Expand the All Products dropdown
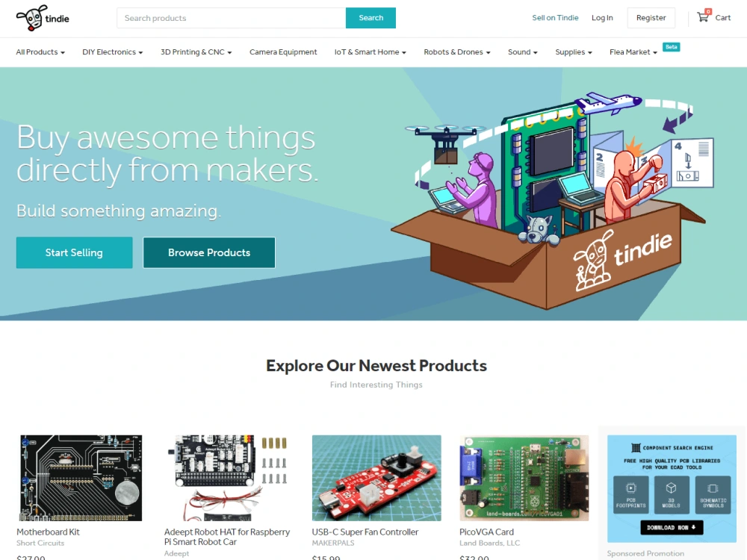 [x=40, y=52]
